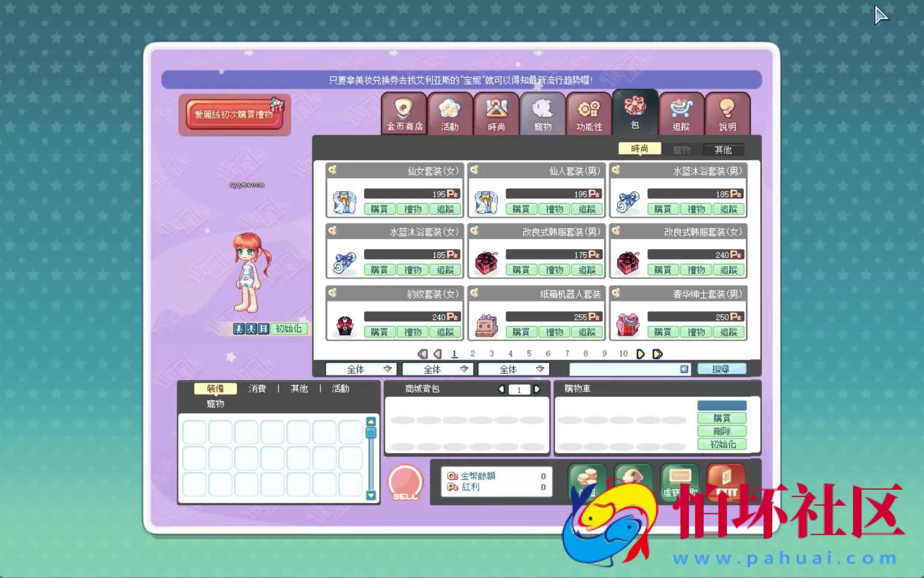Open the middle 全体 filter dropdown
Viewport: 924px width, 578px height.
click(x=437, y=369)
